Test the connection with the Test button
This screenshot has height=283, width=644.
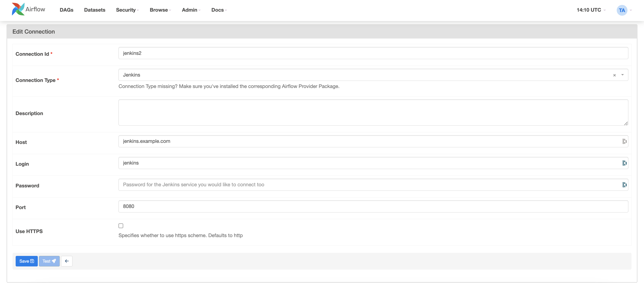49,261
